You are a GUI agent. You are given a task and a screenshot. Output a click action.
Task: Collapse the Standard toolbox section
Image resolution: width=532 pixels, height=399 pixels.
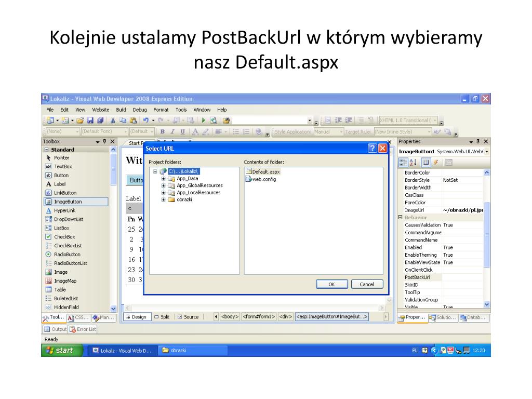[x=47, y=150]
